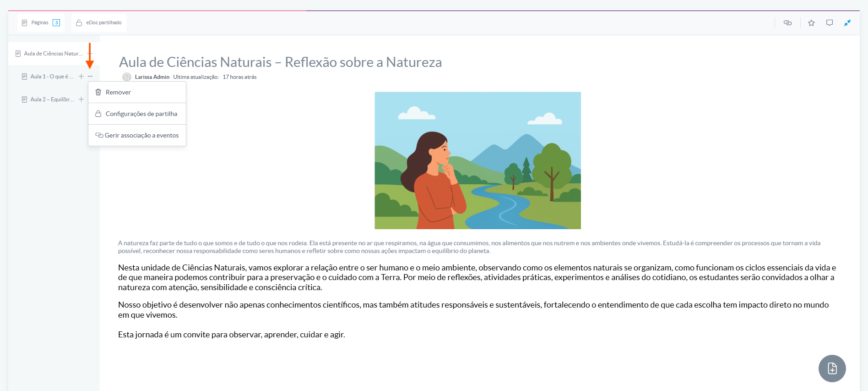868x391 pixels.
Task: Open the Aula 2 – Equilíbr... page
Action: (x=52, y=99)
